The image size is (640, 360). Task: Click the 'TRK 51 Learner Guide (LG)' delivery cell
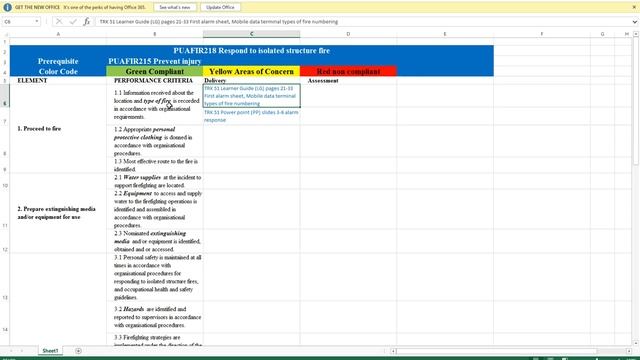click(x=251, y=96)
